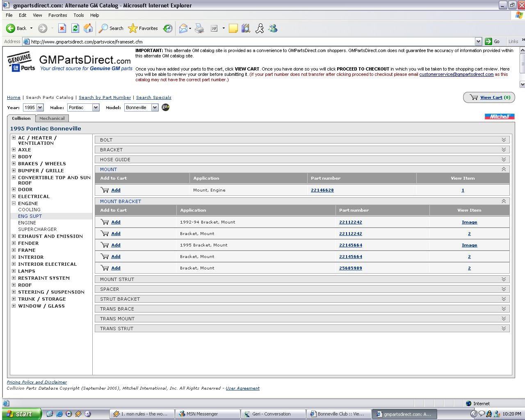Expand the BOLT section
The width and height of the screenshot is (525, 420).
[x=504, y=140]
